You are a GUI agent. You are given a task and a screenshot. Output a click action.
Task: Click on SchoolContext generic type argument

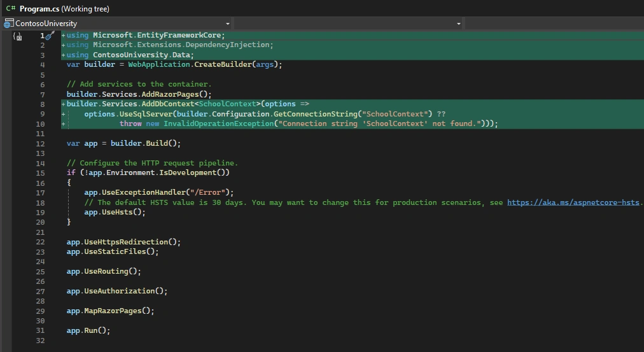(228, 104)
